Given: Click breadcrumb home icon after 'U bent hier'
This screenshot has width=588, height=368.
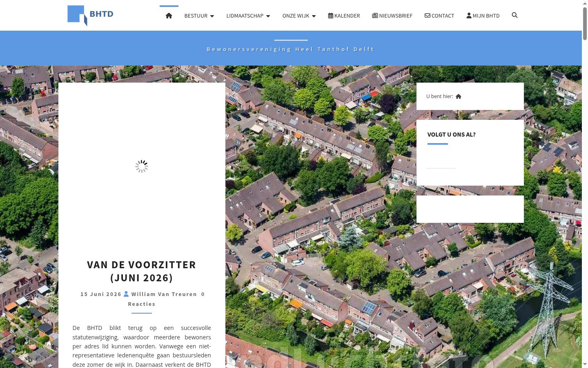Looking at the screenshot, I should (x=459, y=96).
